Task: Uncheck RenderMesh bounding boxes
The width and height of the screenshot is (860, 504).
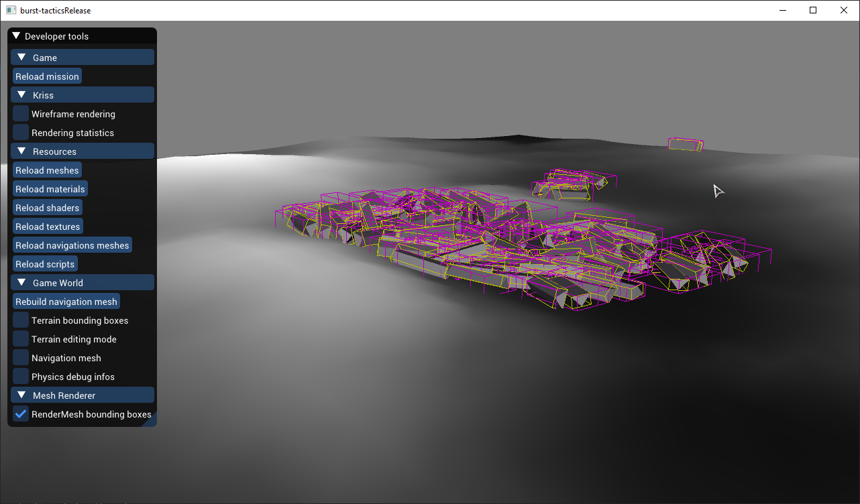Action: [x=21, y=414]
